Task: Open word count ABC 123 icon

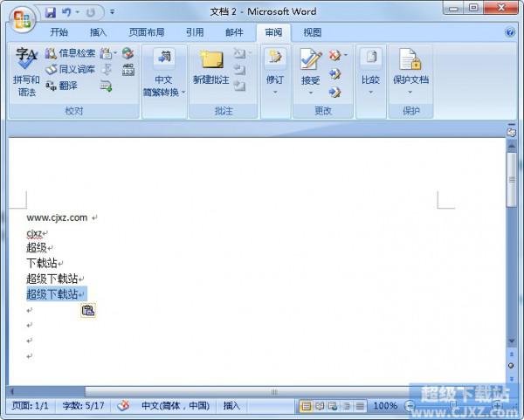Action: [128, 70]
